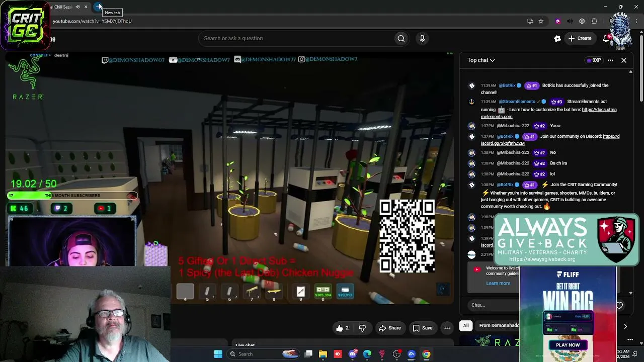Open Microsoft Edge from the taskbar

[367, 354]
